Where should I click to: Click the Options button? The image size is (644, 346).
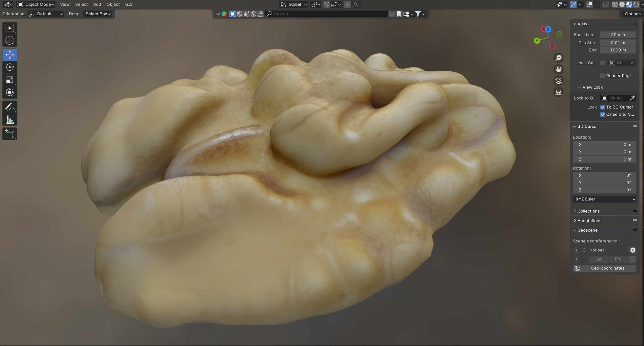(632, 14)
